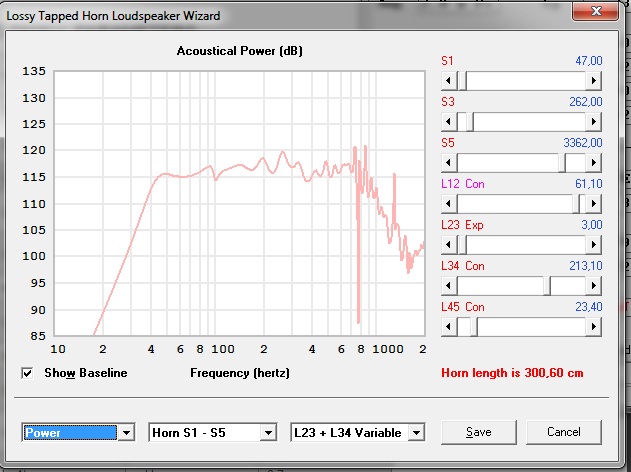
Task: Click the left arrow of the L45 Con slider
Action: click(x=449, y=327)
